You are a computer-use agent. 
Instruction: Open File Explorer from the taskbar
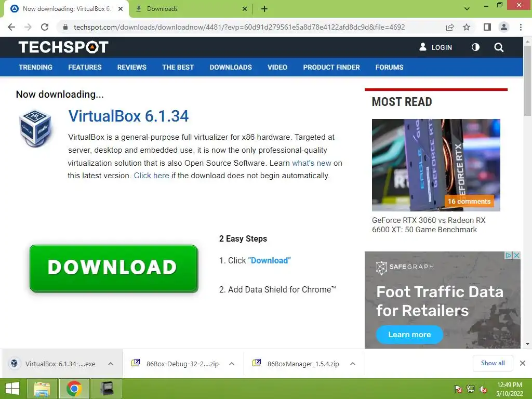42,389
